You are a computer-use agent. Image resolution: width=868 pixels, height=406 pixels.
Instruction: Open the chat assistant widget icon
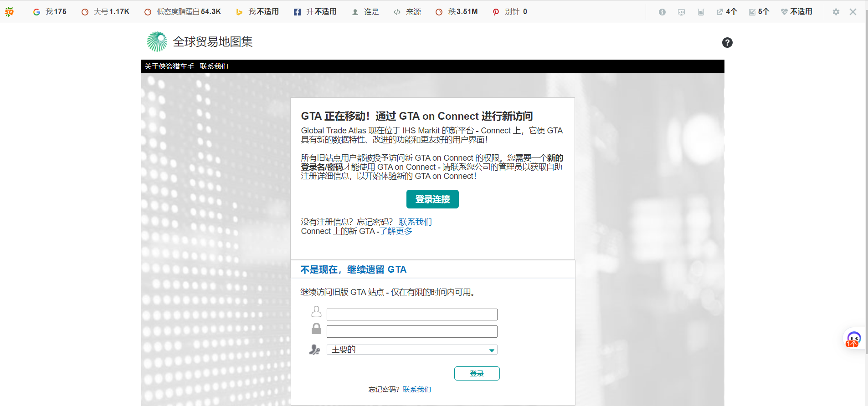tap(853, 339)
